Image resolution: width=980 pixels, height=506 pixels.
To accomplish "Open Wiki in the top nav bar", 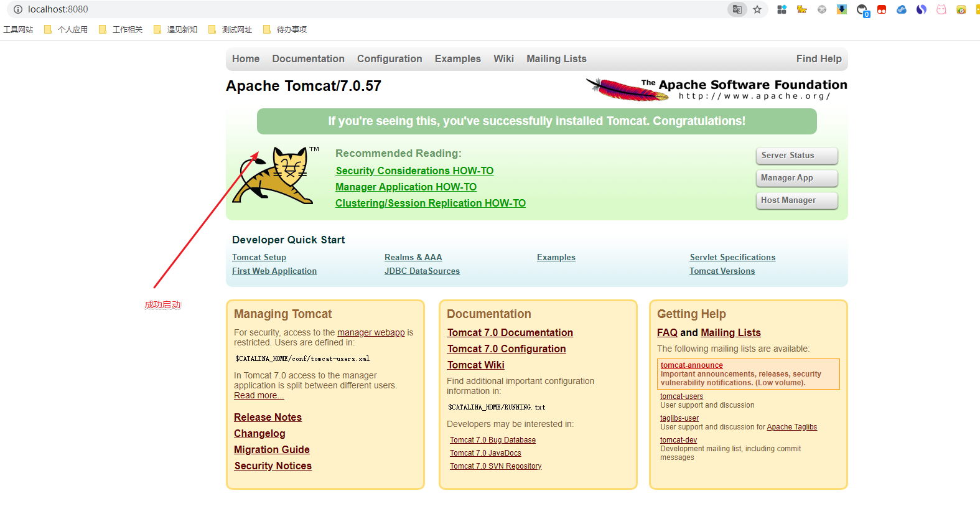I will tap(503, 59).
